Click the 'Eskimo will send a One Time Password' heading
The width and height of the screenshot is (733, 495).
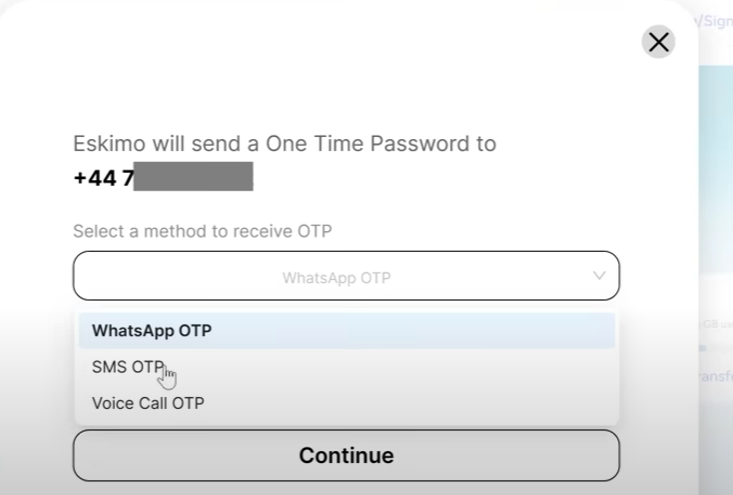[x=284, y=143]
